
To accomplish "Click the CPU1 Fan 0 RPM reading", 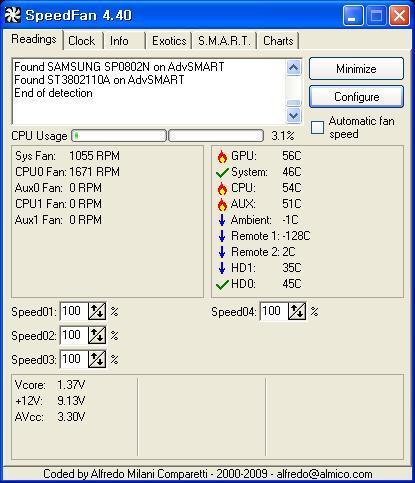I will pos(58,204).
